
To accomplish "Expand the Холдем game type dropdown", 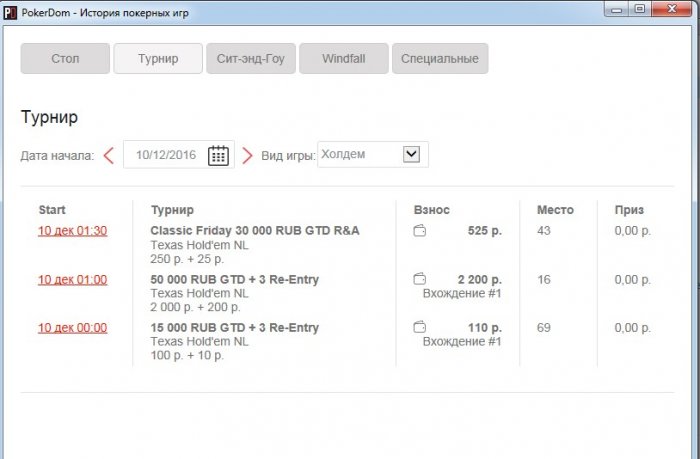I will pos(411,154).
